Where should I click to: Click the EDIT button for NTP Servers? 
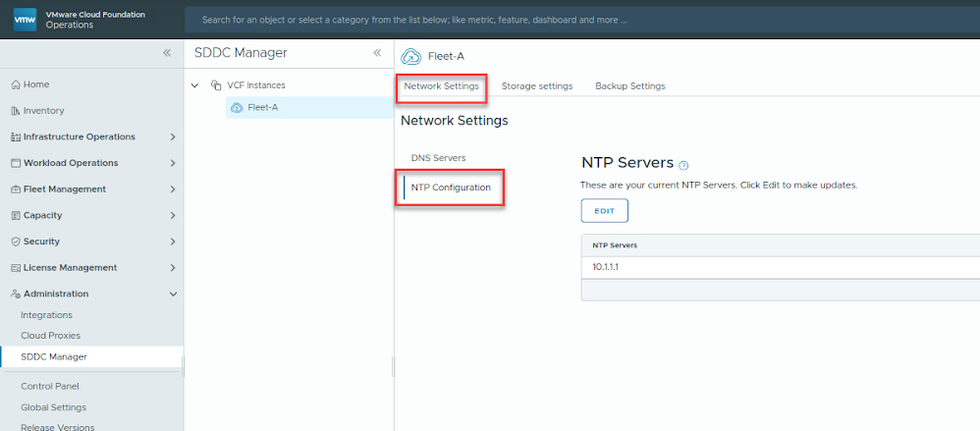click(x=604, y=210)
